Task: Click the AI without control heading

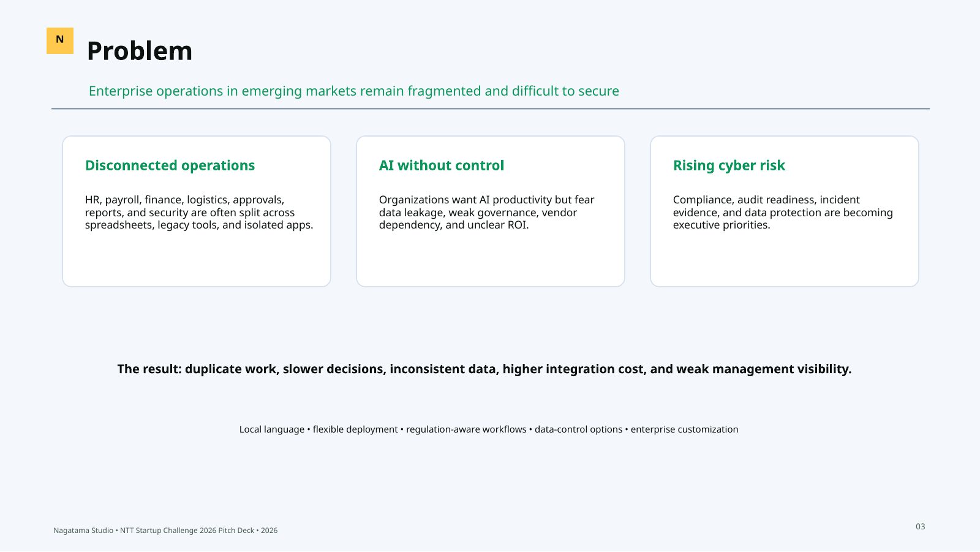Action: point(441,165)
